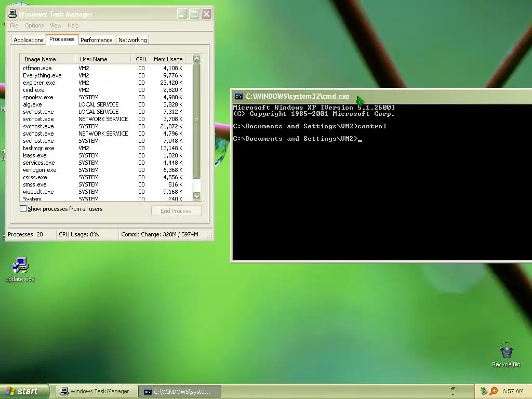Click the Windows Task Manager taskbar button
This screenshot has width=532, height=399.
96,392
